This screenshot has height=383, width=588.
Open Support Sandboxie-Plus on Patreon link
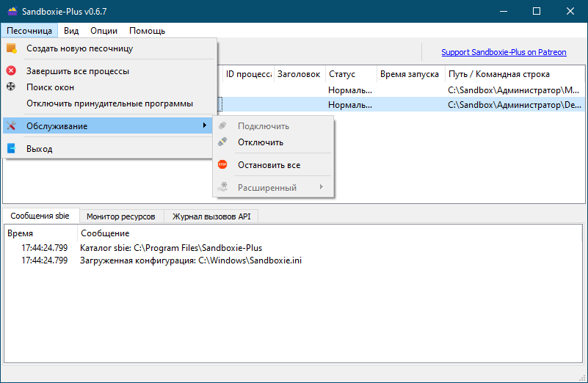[504, 52]
